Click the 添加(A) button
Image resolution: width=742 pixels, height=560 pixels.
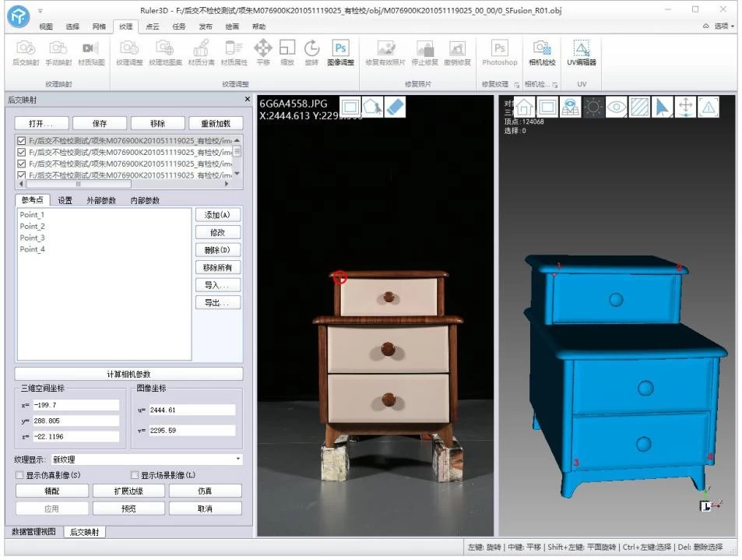coord(217,215)
